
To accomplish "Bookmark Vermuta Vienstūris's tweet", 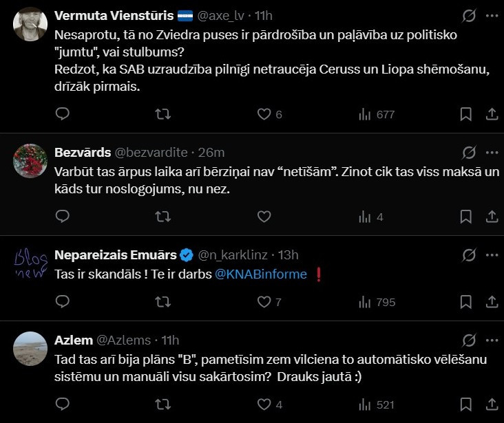I will [x=466, y=114].
